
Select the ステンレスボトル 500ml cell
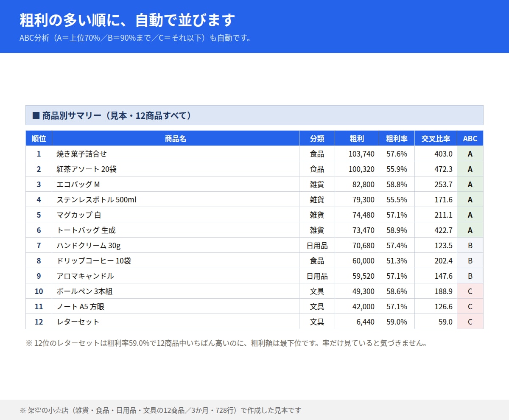176,199
